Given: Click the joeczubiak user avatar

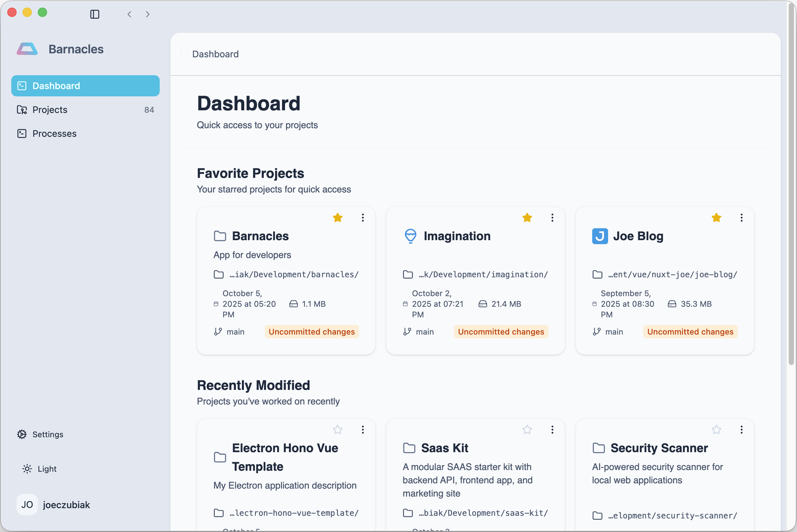Looking at the screenshot, I should point(27,505).
